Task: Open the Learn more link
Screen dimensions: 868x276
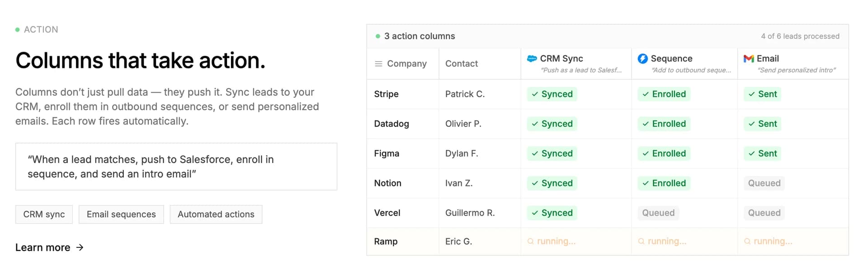Action: pos(43,247)
